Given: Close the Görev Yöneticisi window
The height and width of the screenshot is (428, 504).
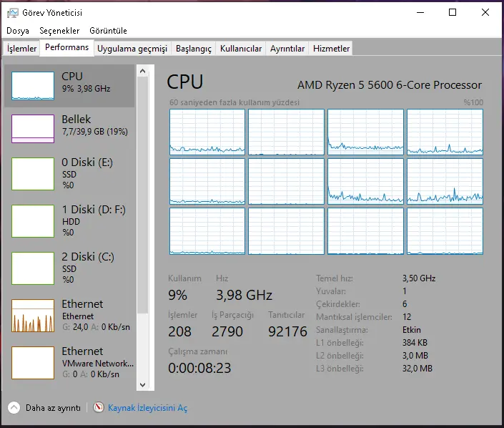Looking at the screenshot, I should tap(485, 13).
